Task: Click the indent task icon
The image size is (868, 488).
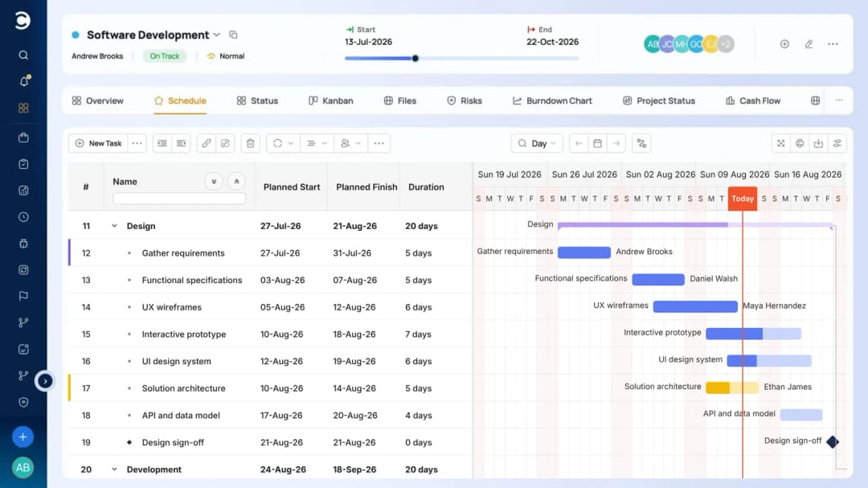Action: tap(181, 143)
